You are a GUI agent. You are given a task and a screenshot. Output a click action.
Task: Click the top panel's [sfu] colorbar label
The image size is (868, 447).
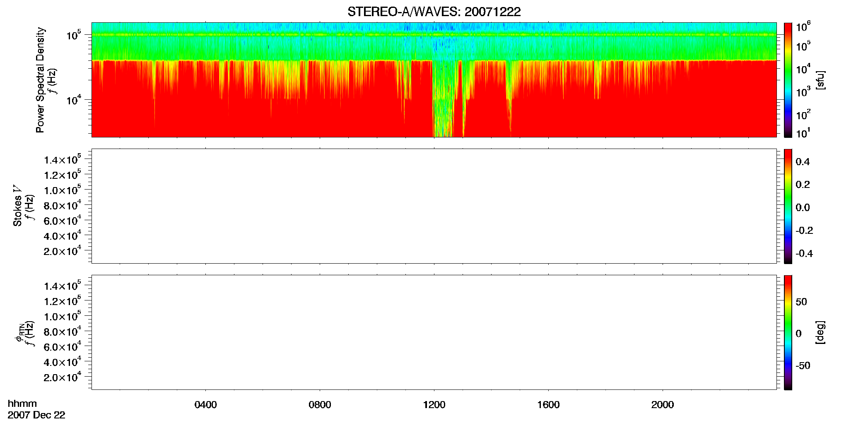(x=820, y=80)
